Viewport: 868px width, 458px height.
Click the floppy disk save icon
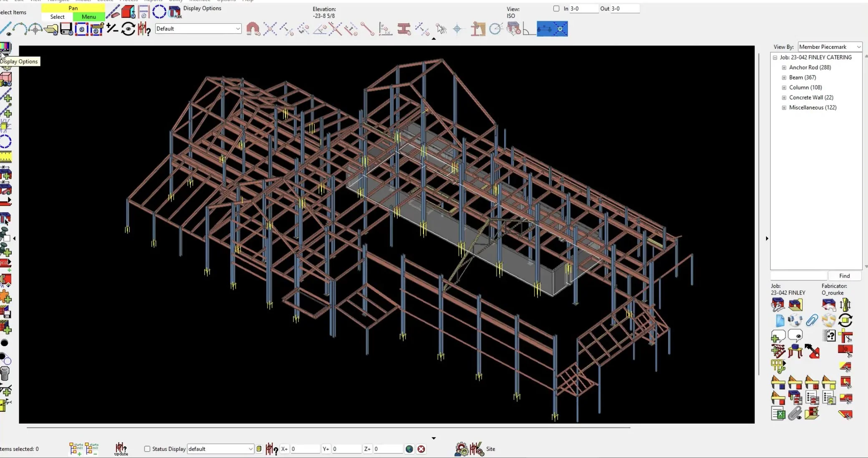[66, 29]
